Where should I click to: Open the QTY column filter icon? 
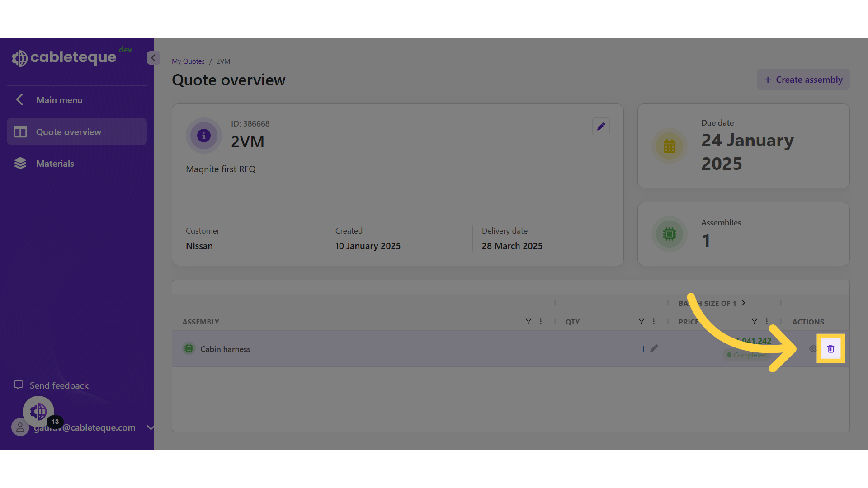click(641, 321)
